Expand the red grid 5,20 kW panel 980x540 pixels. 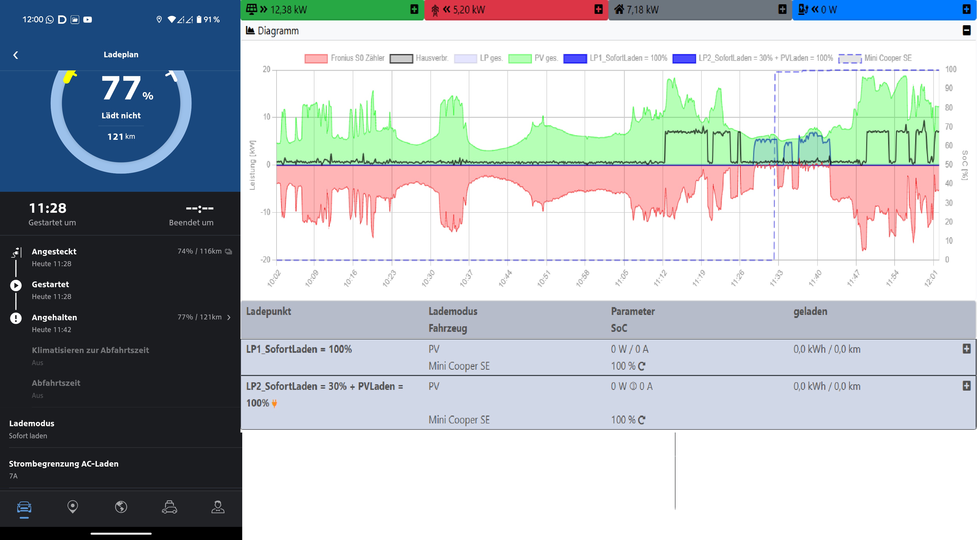[x=598, y=10]
